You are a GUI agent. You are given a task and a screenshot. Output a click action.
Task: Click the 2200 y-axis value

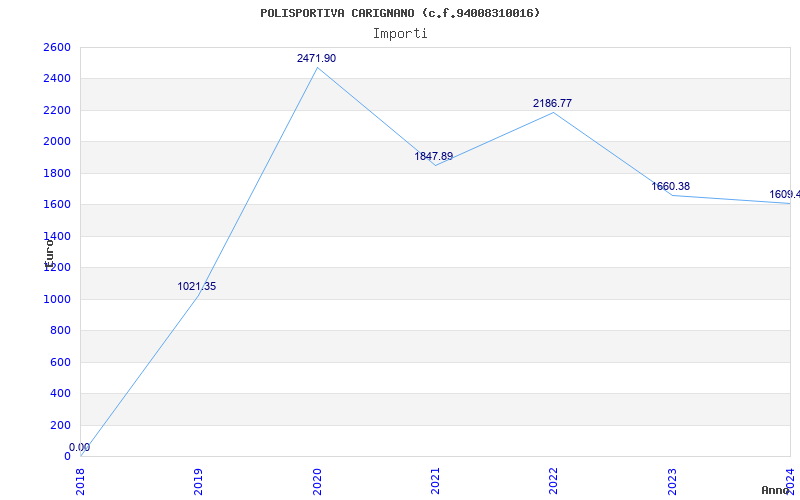coord(57,110)
